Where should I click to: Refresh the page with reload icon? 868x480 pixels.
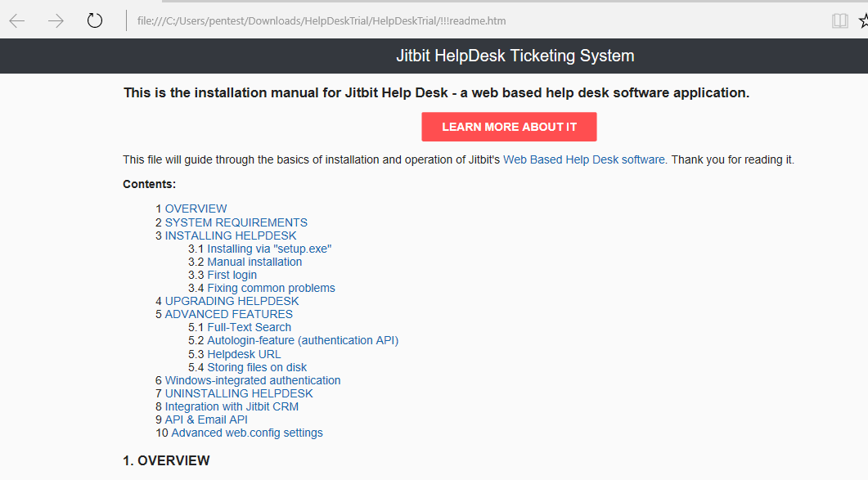(x=95, y=20)
